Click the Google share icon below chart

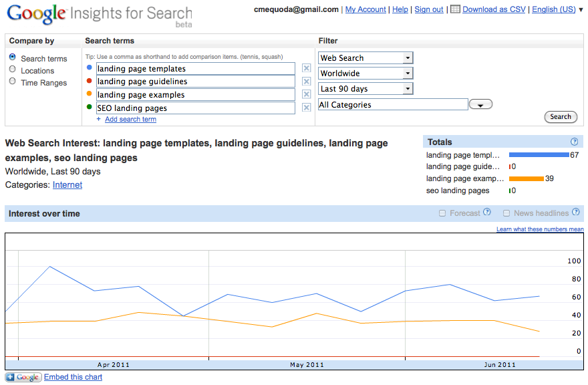pyautogui.click(x=23, y=377)
